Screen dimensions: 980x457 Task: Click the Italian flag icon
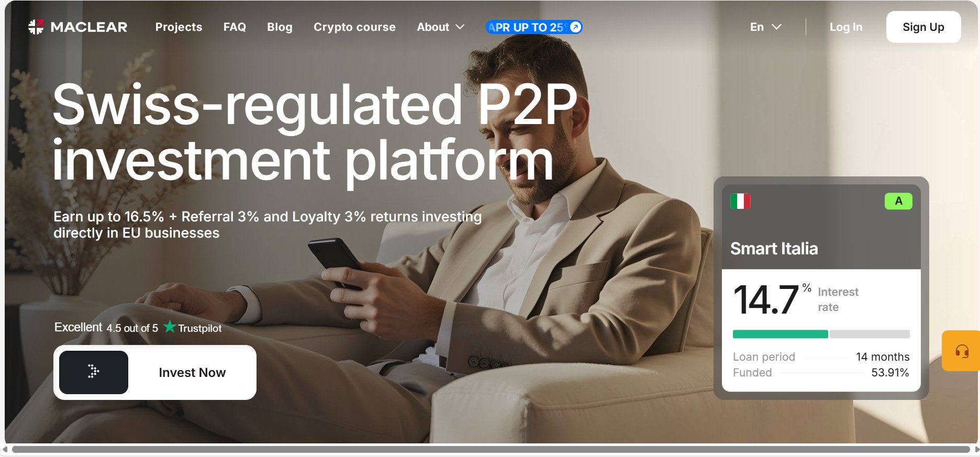(x=740, y=201)
